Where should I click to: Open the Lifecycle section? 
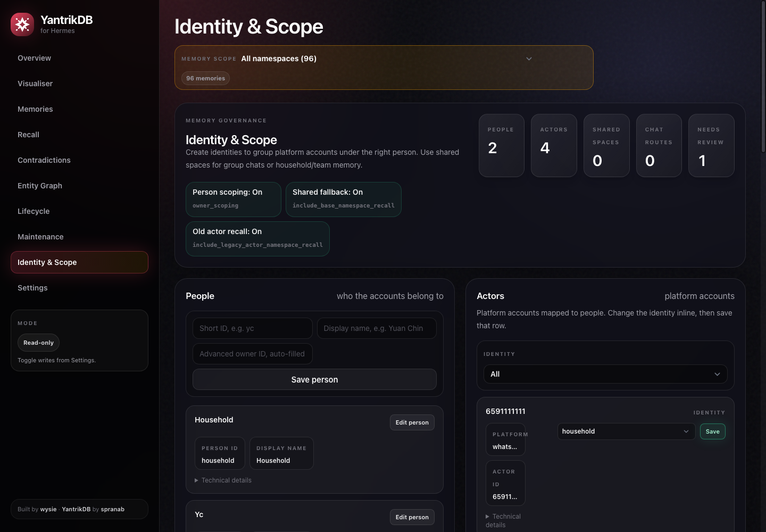coord(79,211)
